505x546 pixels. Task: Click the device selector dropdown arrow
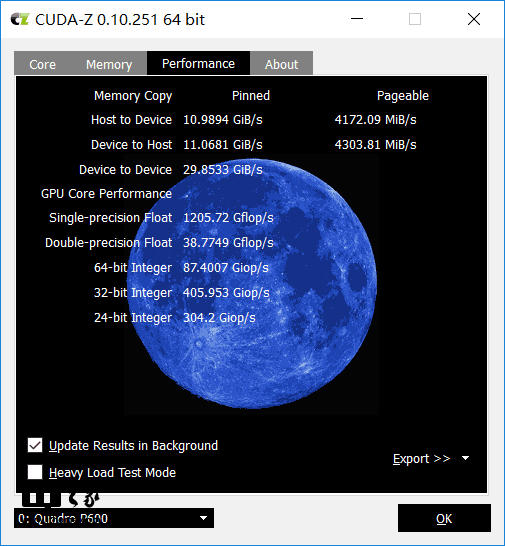click(204, 518)
